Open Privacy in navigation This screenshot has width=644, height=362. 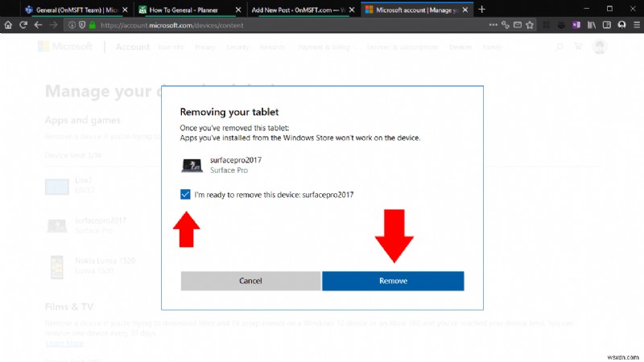205,47
